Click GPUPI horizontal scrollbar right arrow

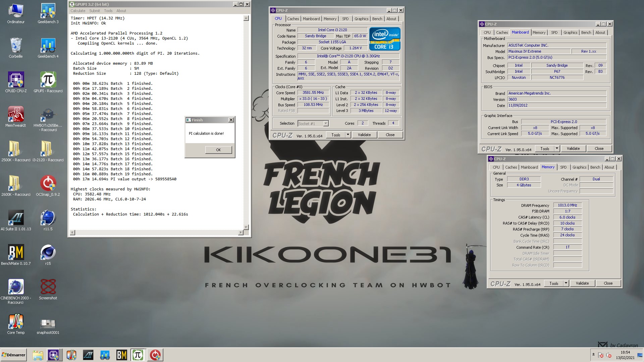pos(240,232)
